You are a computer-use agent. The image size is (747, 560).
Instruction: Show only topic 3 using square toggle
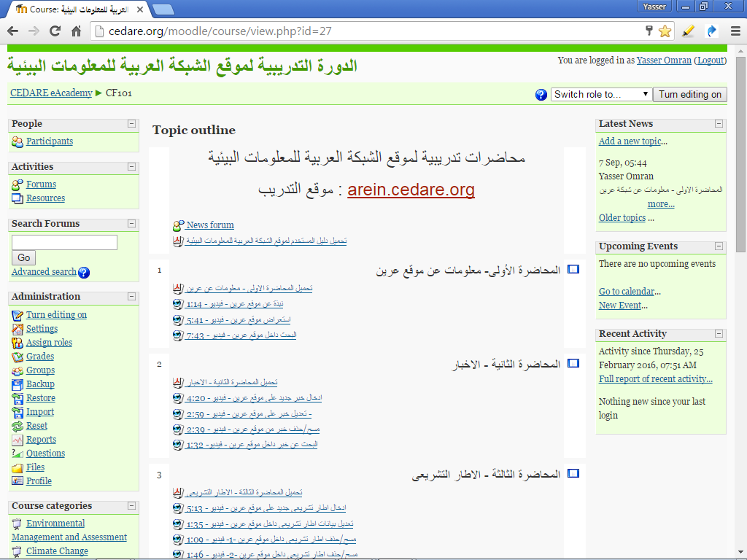tap(573, 474)
